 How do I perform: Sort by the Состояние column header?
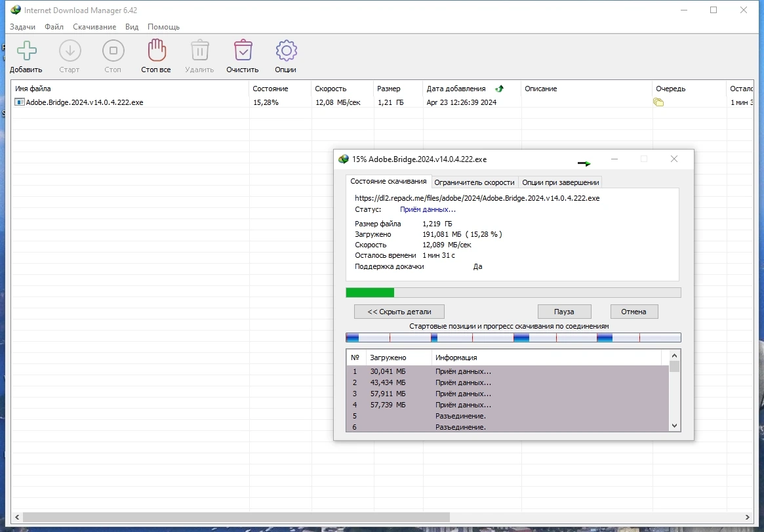[x=280, y=89]
